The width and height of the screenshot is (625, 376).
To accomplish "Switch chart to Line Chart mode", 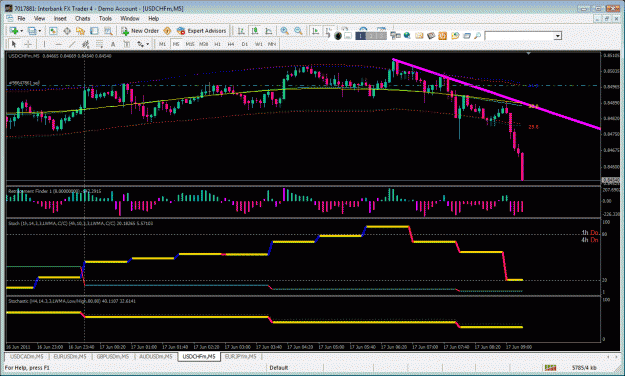I will pos(269,31).
